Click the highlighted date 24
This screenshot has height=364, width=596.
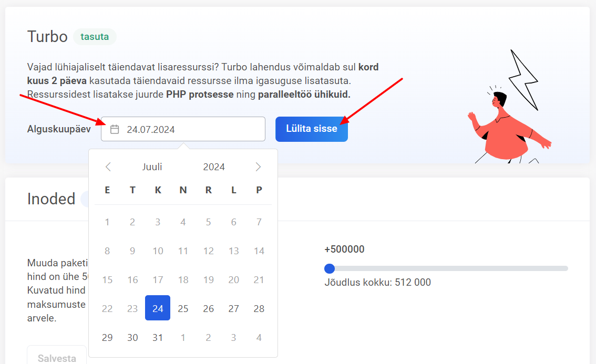pyautogui.click(x=158, y=308)
